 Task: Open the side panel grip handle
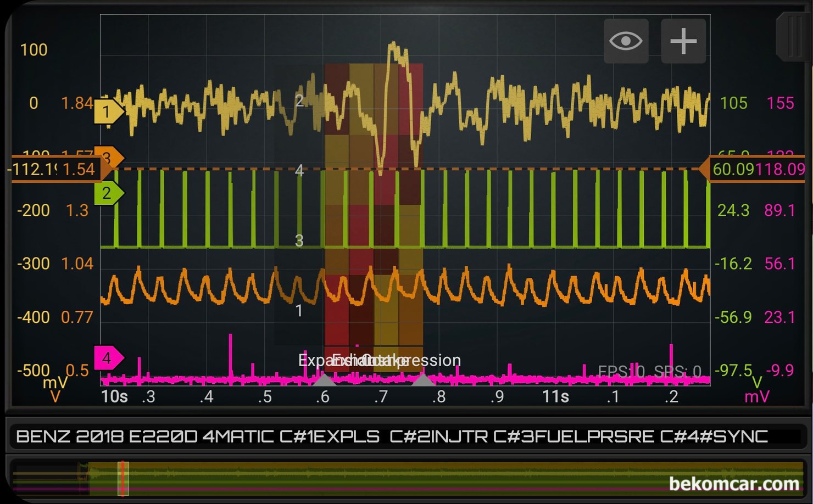(794, 36)
